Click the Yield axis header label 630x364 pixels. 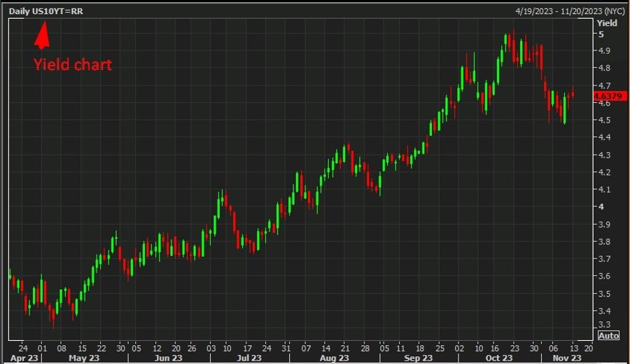(x=607, y=23)
